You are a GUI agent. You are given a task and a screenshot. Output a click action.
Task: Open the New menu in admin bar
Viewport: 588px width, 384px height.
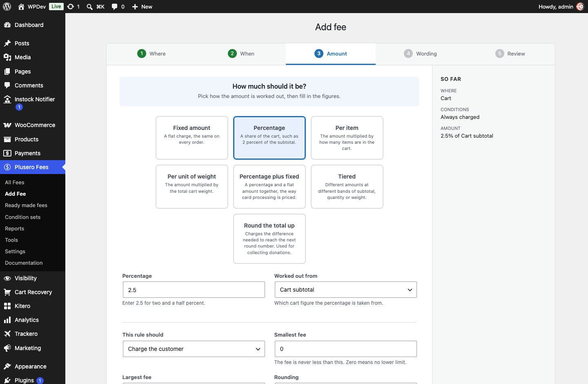pos(142,7)
